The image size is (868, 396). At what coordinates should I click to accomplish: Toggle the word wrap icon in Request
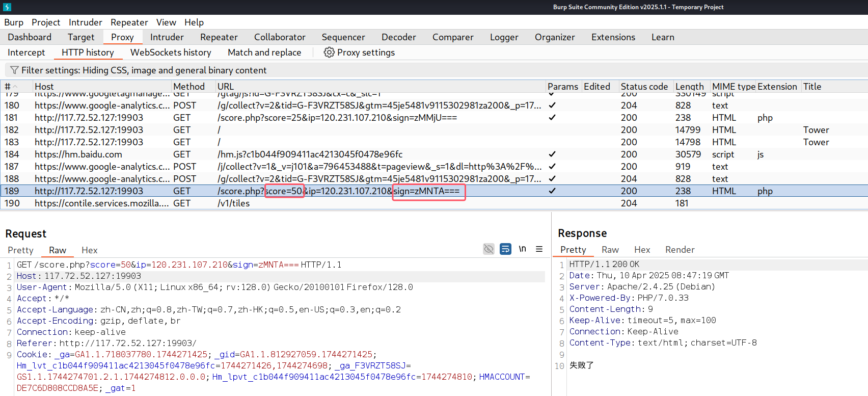(505, 249)
